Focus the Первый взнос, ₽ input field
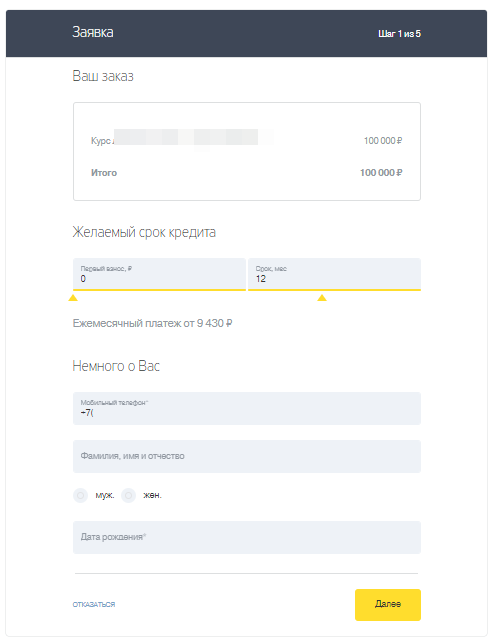Image resolution: width=493 pixels, height=642 pixels. 159,274
